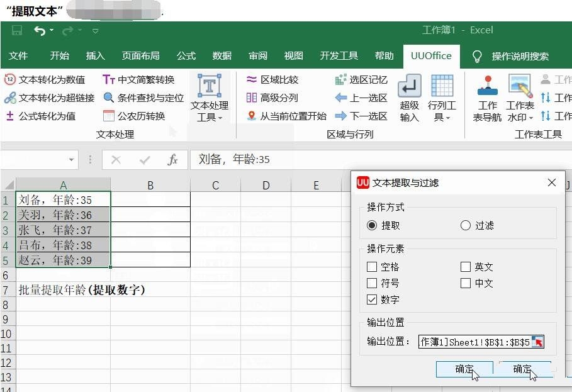Click the 输出位置 range input field

pyautogui.click(x=474, y=342)
